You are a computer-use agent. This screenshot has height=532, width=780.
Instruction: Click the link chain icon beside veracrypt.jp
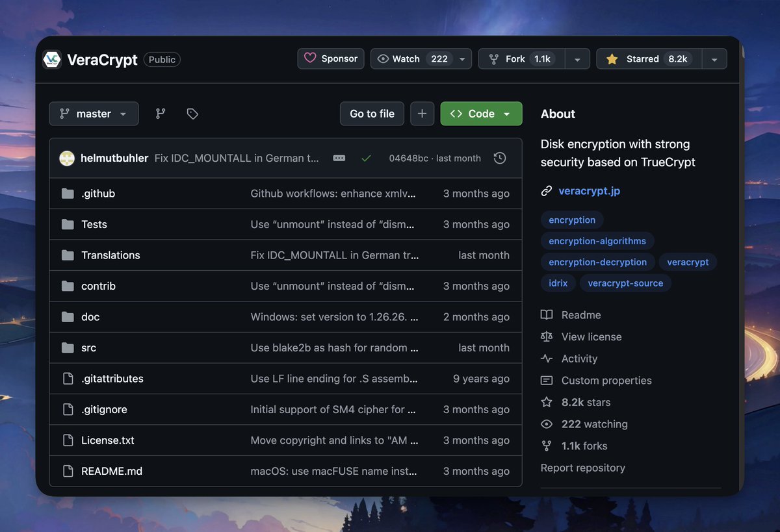point(547,191)
